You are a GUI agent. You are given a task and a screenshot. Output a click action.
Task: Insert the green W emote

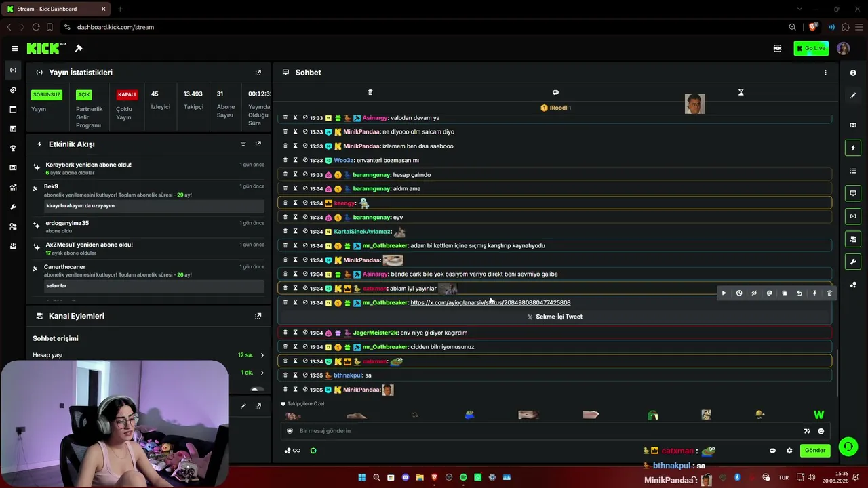tap(818, 415)
